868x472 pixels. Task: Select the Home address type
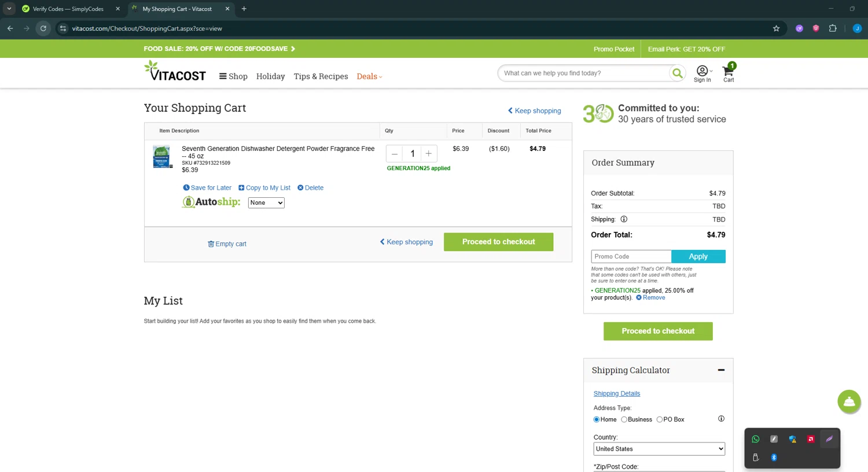click(x=597, y=419)
